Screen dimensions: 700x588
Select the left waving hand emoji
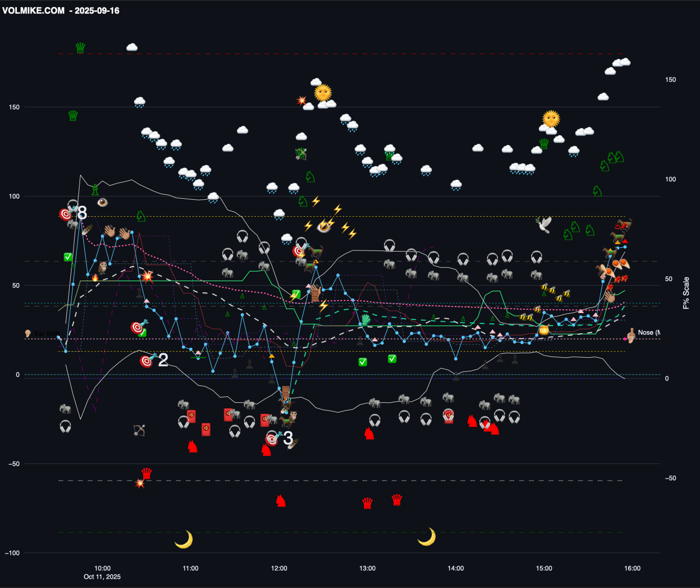point(110,231)
